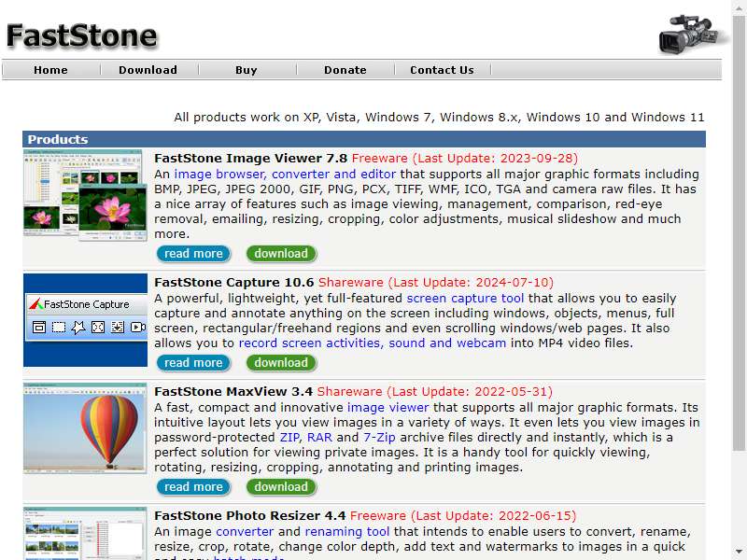The height and width of the screenshot is (560, 747).
Task: Click 'Shareware (Last Update: 2022-05-31)' text
Action: pos(435,392)
